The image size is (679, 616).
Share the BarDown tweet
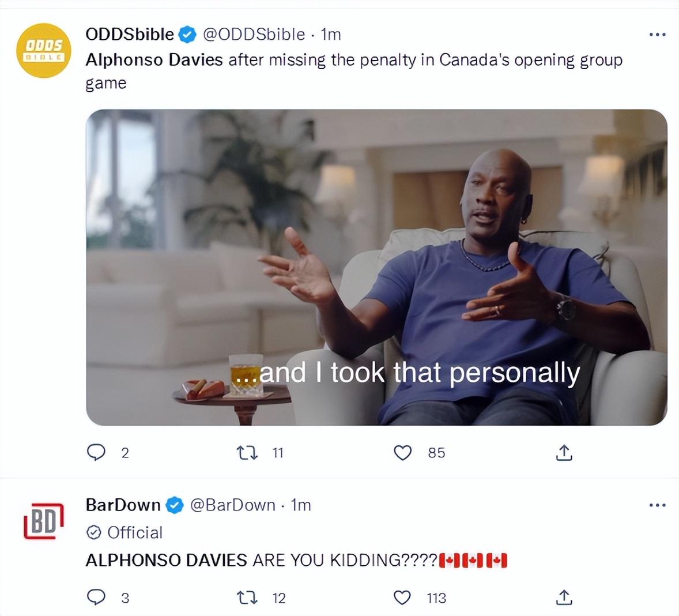tap(564, 598)
